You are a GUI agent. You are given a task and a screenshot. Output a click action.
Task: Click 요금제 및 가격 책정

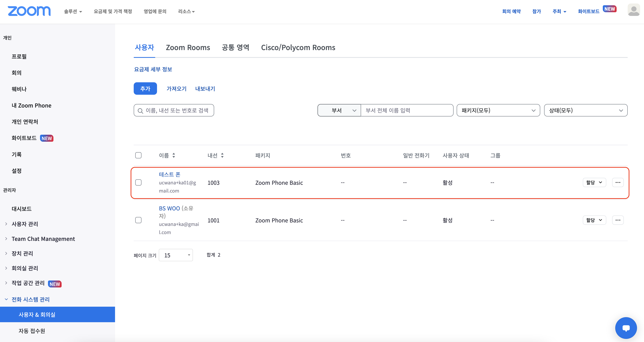coord(113,11)
